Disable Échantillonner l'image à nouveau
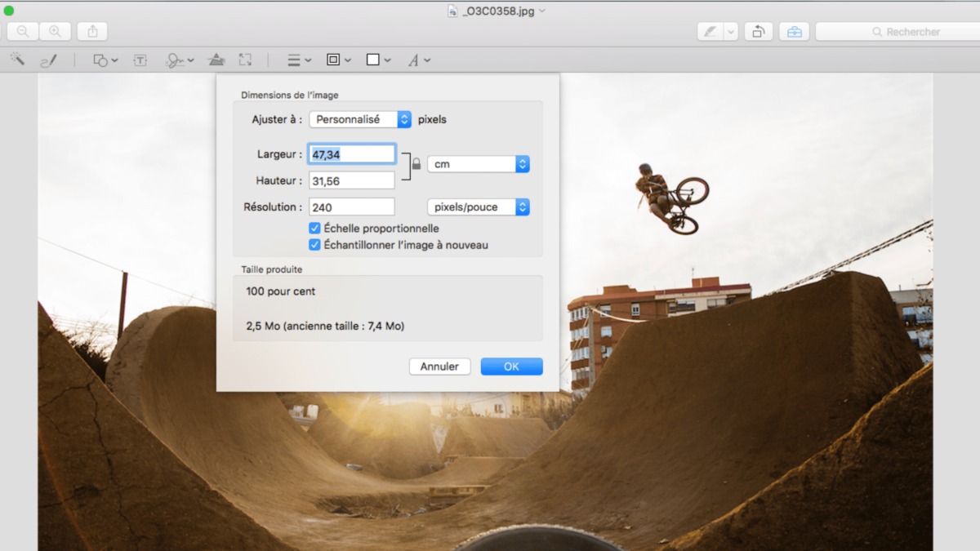Screen dimensions: 980x551 pyautogui.click(x=314, y=245)
